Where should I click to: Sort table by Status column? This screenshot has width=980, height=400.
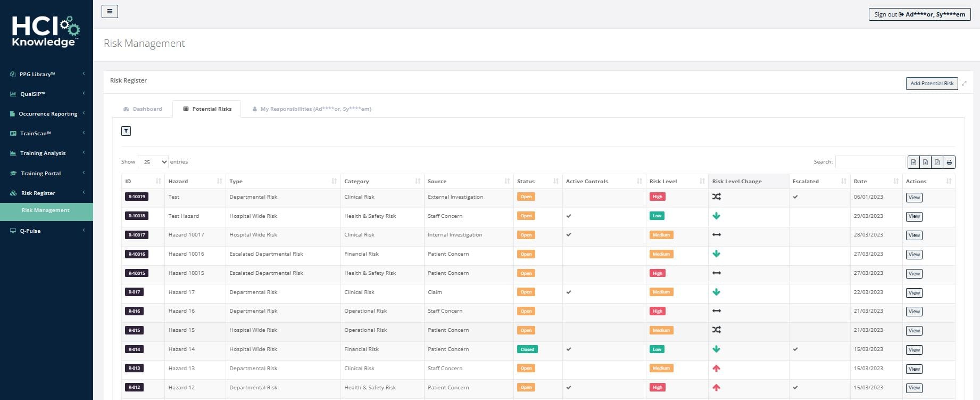pyautogui.click(x=537, y=182)
